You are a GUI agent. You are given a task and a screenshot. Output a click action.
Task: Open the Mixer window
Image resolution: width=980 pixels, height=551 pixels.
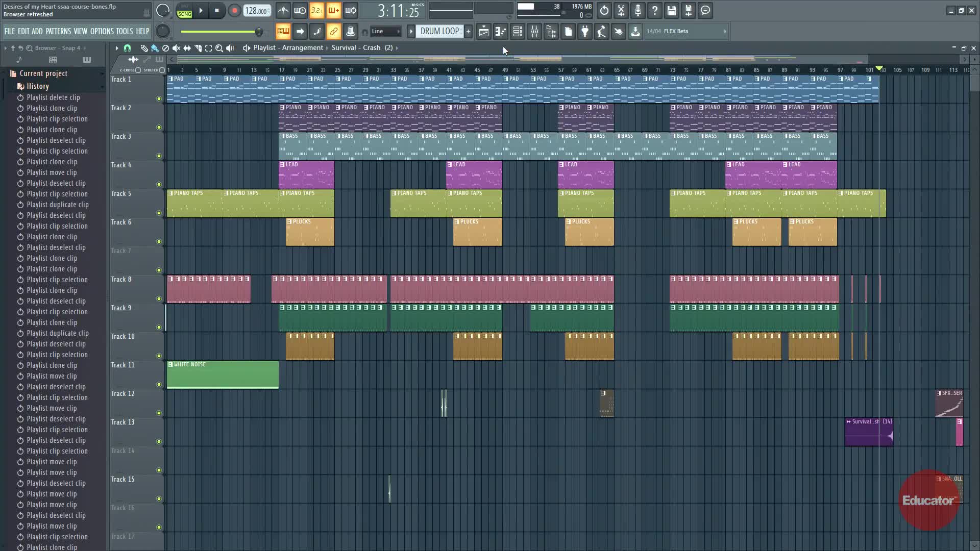click(x=534, y=32)
